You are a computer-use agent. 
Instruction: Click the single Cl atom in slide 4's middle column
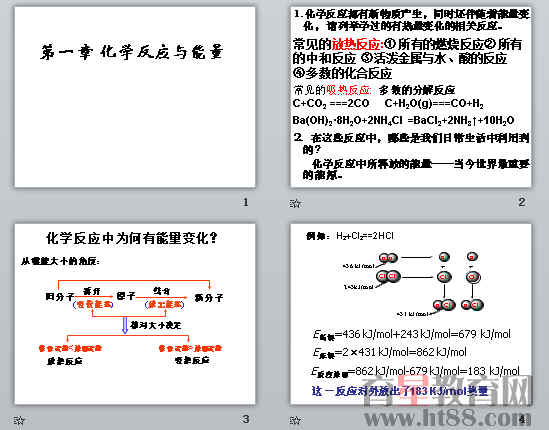[x=444, y=277]
